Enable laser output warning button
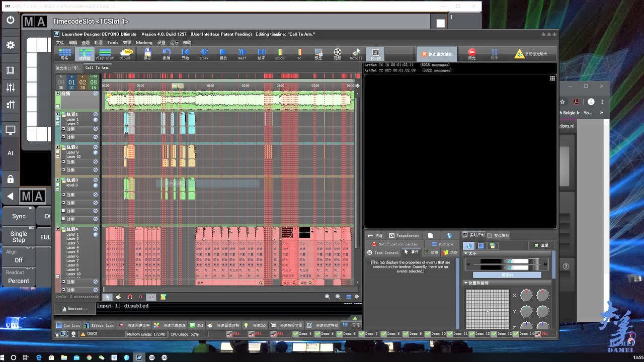This screenshot has height=362, width=644. click(x=531, y=54)
